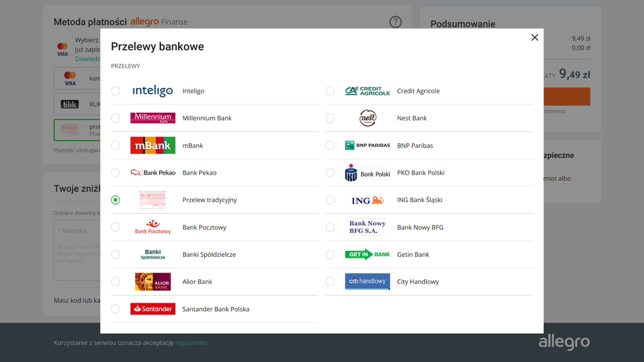Select the PKO Bank Polski radio button
The image size is (644, 362).
pyautogui.click(x=330, y=173)
